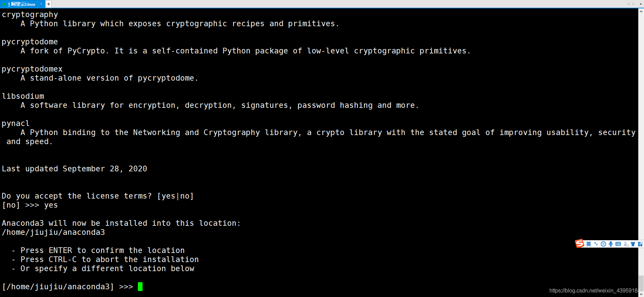Click the green status dot on session tab

click(x=4, y=4)
